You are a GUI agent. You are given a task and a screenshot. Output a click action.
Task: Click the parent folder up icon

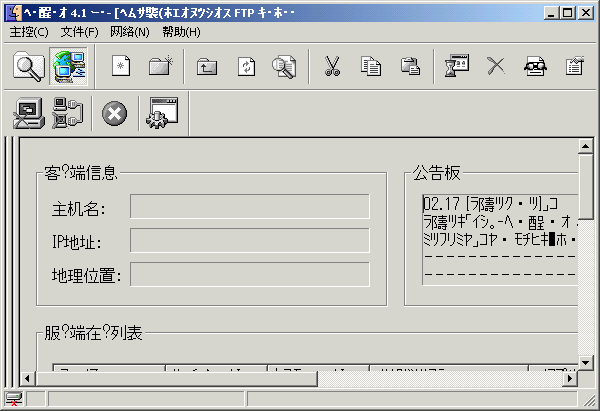click(x=207, y=67)
